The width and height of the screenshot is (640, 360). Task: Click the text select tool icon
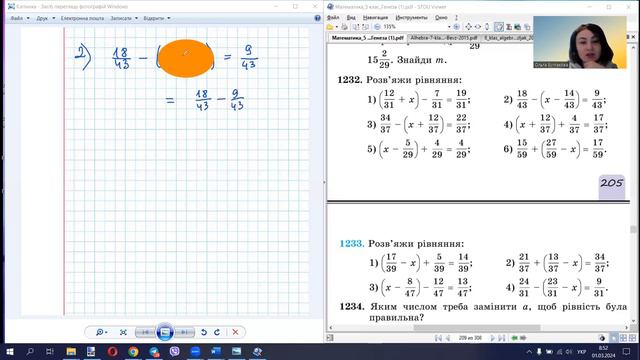(x=509, y=27)
